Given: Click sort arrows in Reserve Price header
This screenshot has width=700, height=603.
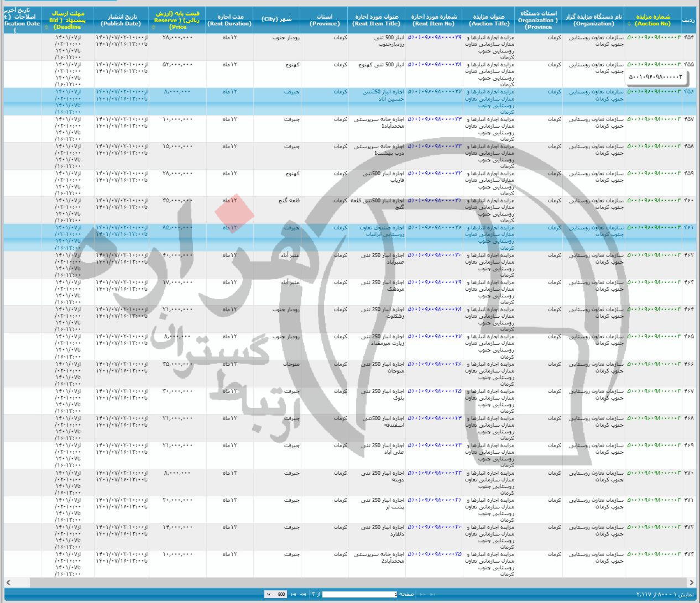Looking at the screenshot, I should point(153,27).
